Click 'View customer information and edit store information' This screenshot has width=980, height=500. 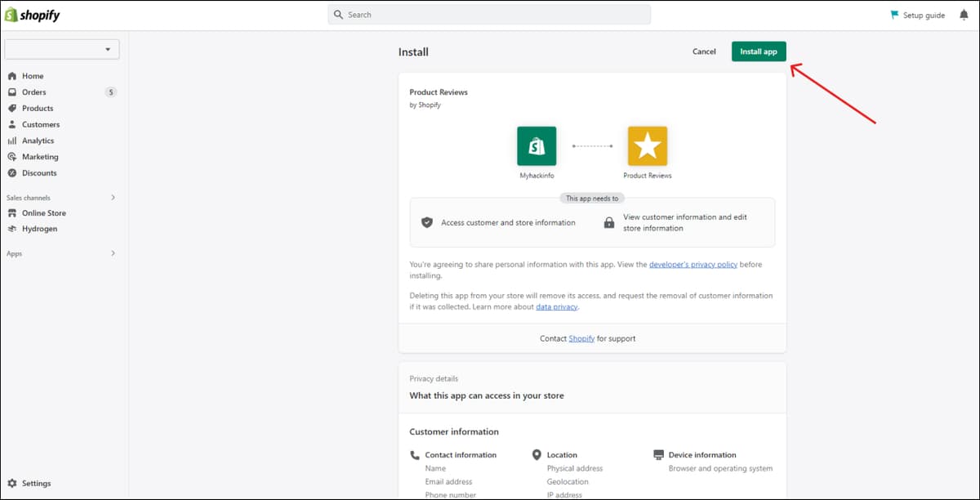click(x=685, y=223)
